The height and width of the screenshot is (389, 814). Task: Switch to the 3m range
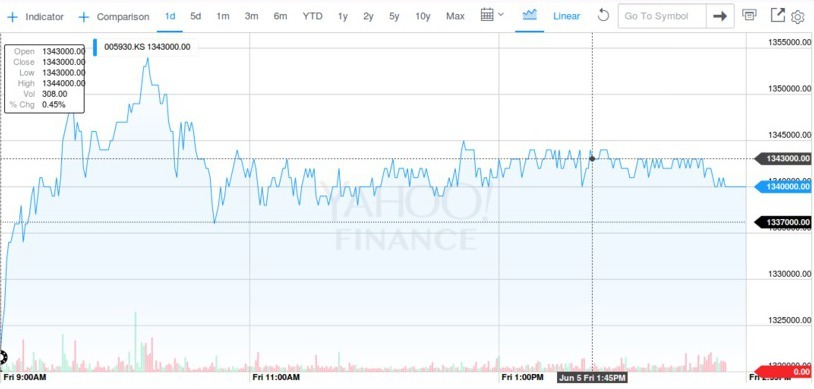(251, 16)
